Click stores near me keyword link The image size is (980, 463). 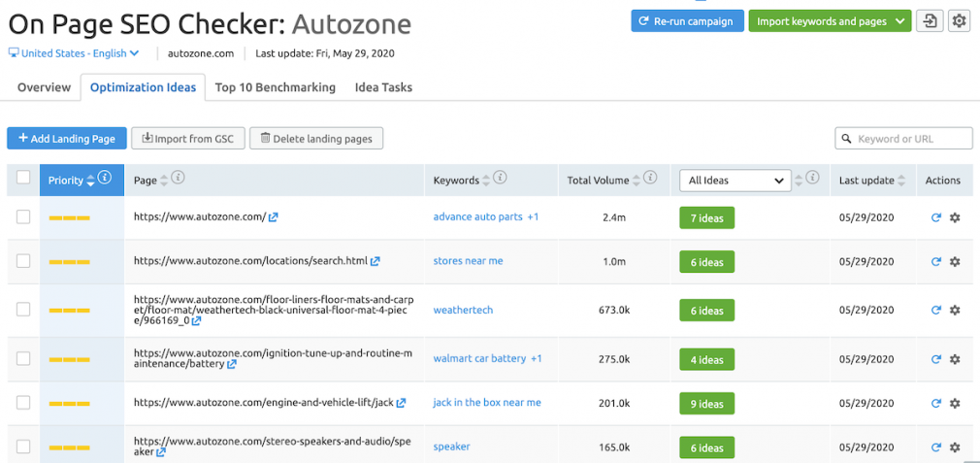[468, 260]
